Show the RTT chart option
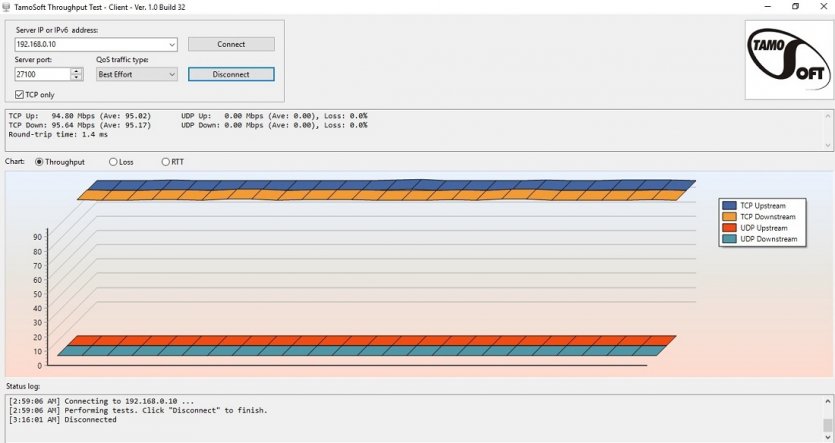 coord(166,161)
